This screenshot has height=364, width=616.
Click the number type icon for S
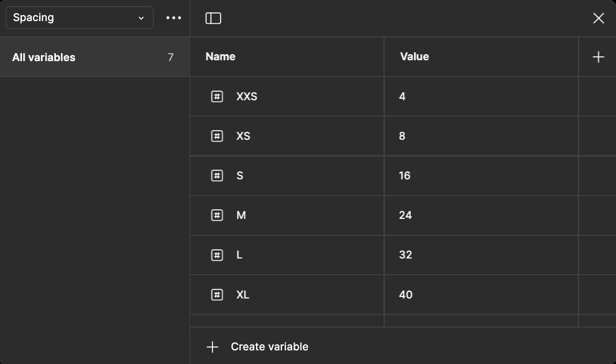(x=217, y=175)
